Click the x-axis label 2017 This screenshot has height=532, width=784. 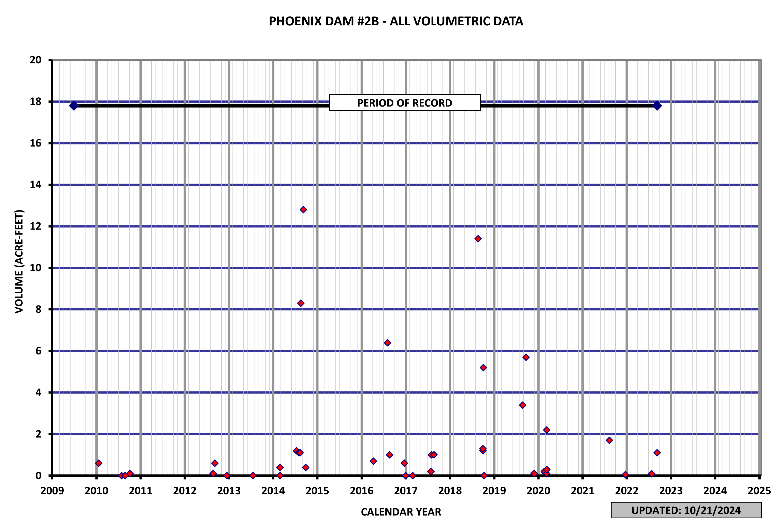click(x=405, y=490)
